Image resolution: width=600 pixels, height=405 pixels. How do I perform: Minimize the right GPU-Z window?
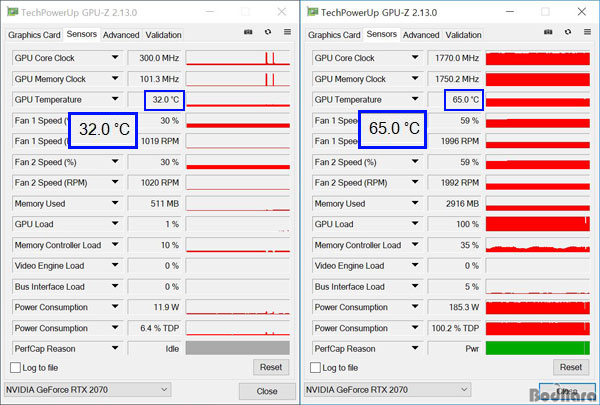[x=510, y=12]
